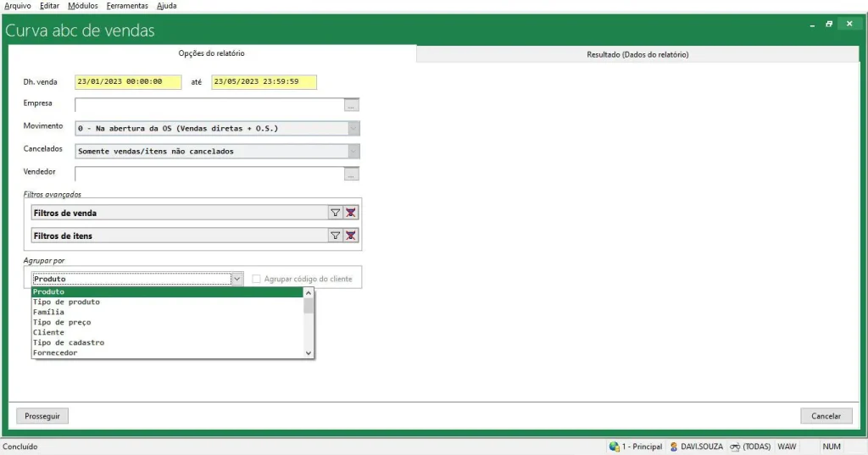Screen dimensions: 868x455
Task: Enable Agrupar código do cliente checkbox
Action: pos(257,279)
